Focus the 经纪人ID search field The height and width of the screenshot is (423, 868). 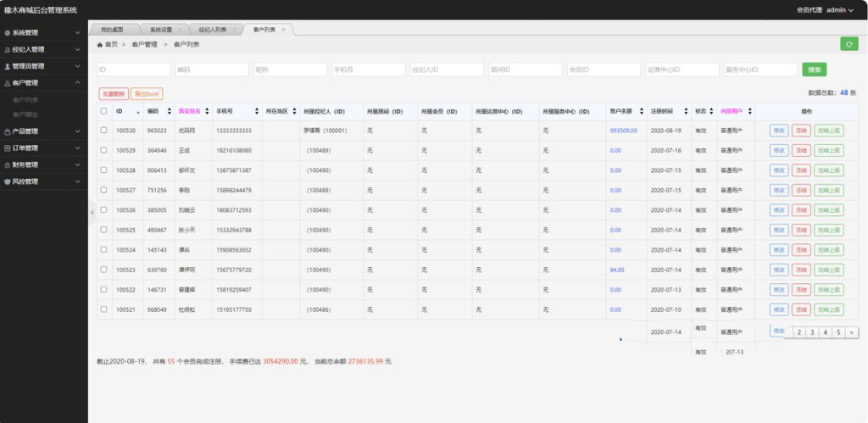(448, 70)
